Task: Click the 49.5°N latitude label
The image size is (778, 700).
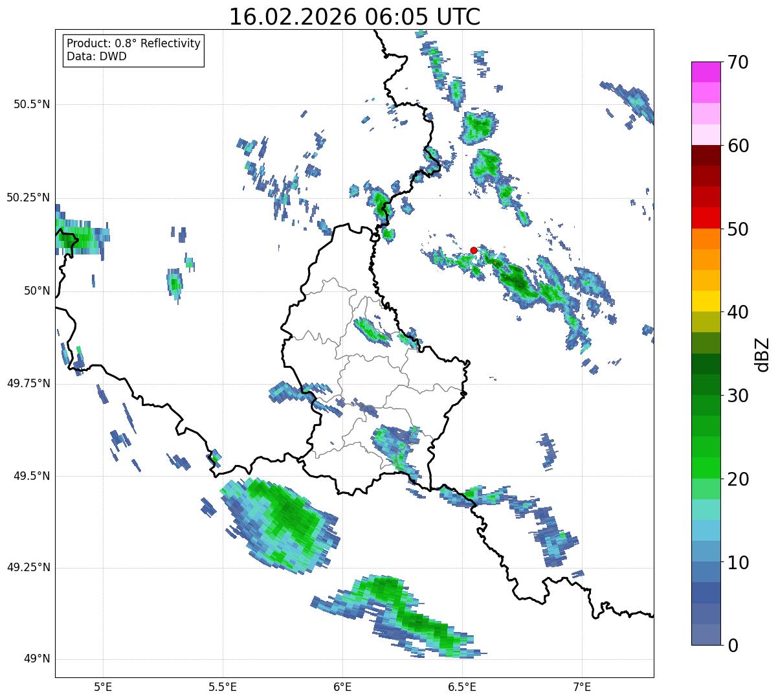Action: pyautogui.click(x=32, y=476)
